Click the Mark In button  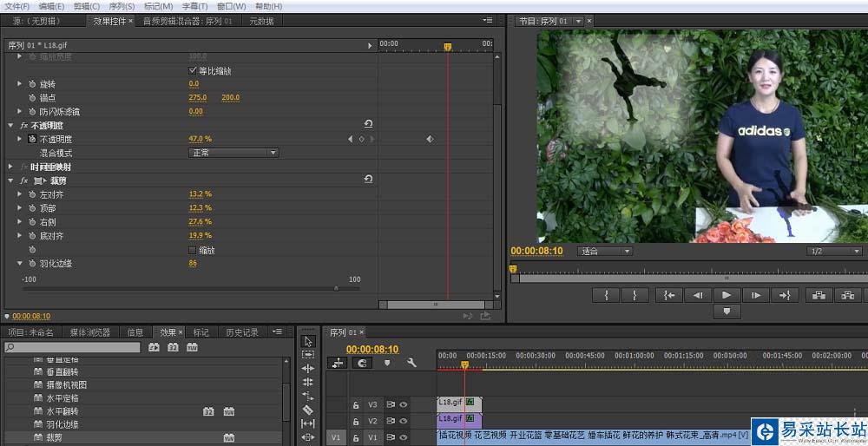pyautogui.click(x=605, y=295)
